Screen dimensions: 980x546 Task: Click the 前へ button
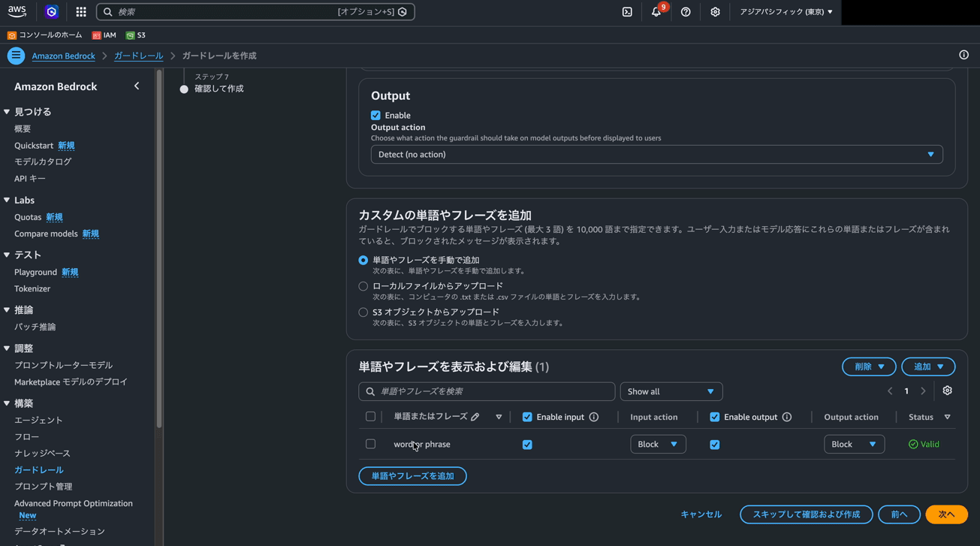899,514
